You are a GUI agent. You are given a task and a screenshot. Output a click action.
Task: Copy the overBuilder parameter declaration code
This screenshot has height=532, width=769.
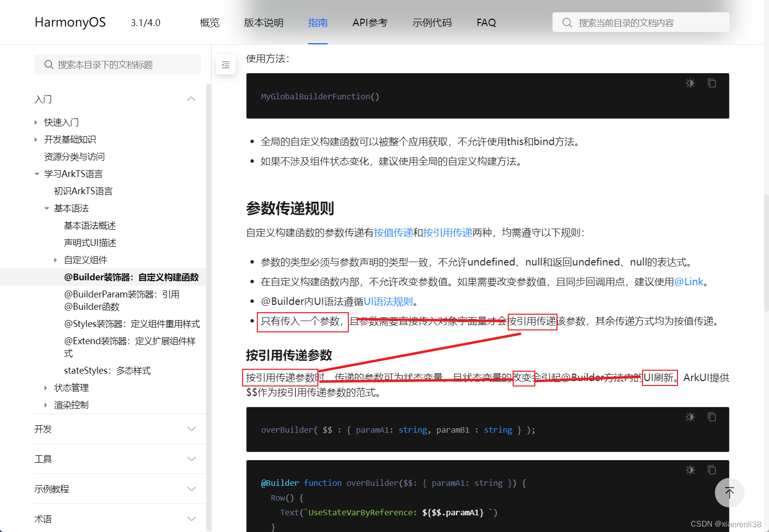point(712,416)
